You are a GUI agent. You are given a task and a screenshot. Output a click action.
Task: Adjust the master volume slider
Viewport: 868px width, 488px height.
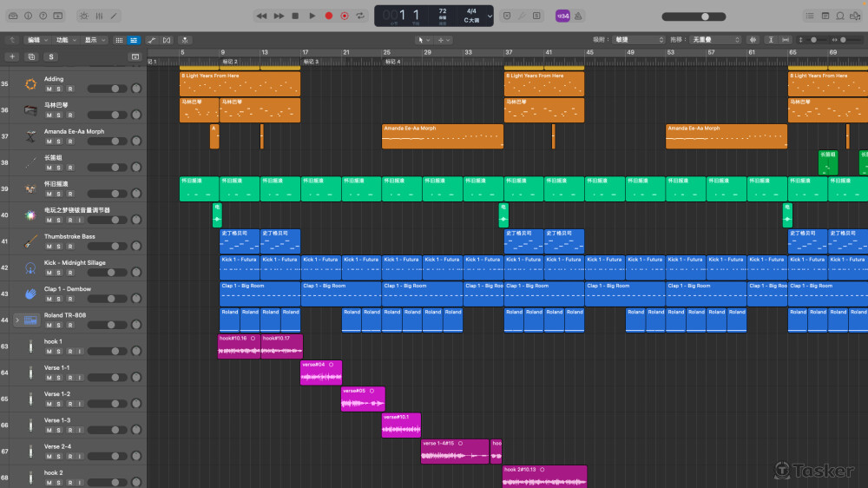[x=694, y=16]
